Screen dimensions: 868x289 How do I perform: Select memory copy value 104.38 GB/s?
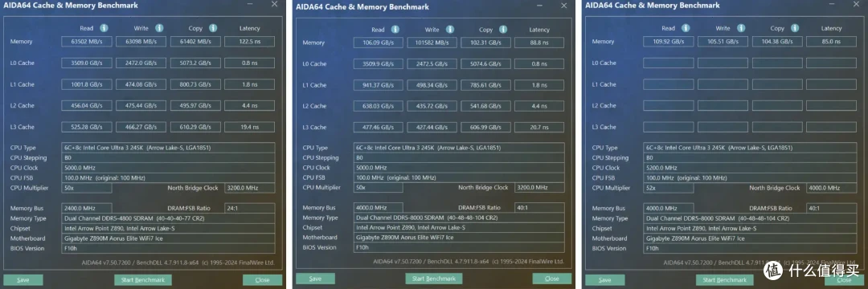tap(777, 42)
